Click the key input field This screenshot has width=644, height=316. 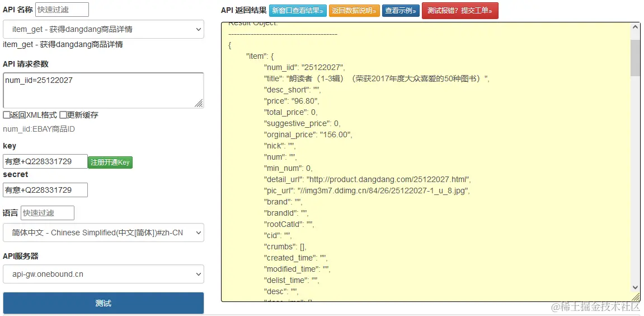pyautogui.click(x=45, y=161)
